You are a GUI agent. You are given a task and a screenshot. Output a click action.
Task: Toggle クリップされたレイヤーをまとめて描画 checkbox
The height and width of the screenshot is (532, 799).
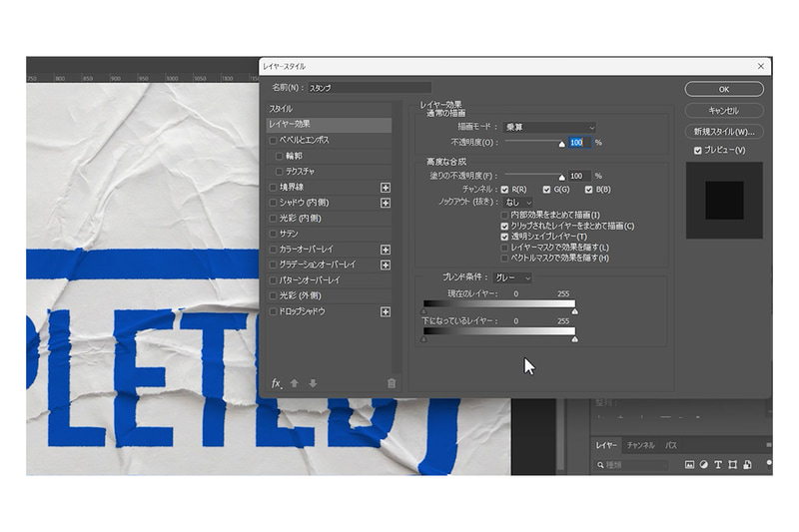tap(504, 226)
